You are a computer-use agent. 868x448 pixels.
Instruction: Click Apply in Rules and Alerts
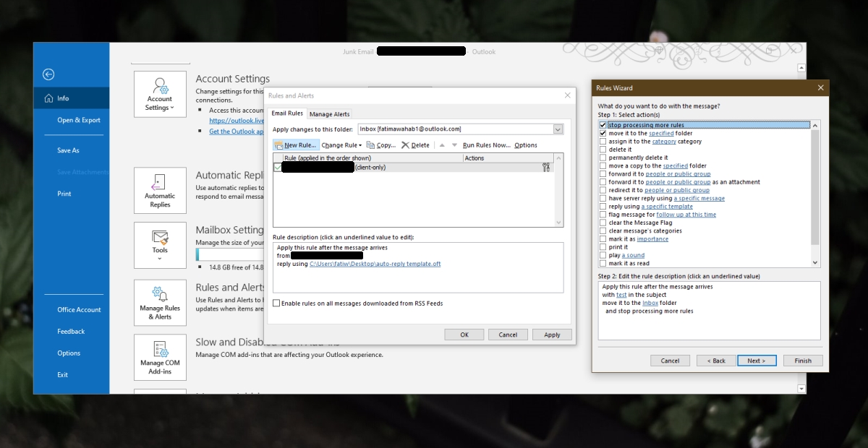552,335
